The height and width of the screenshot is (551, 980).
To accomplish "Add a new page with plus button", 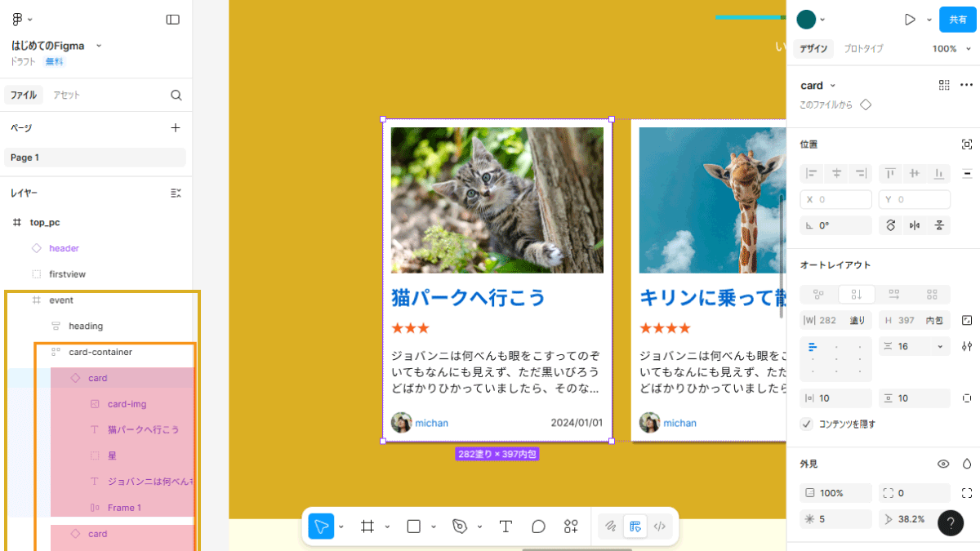I will (x=175, y=127).
